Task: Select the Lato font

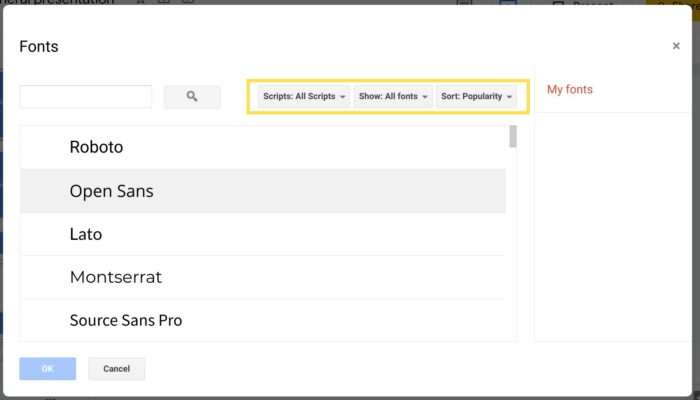Action: point(262,234)
